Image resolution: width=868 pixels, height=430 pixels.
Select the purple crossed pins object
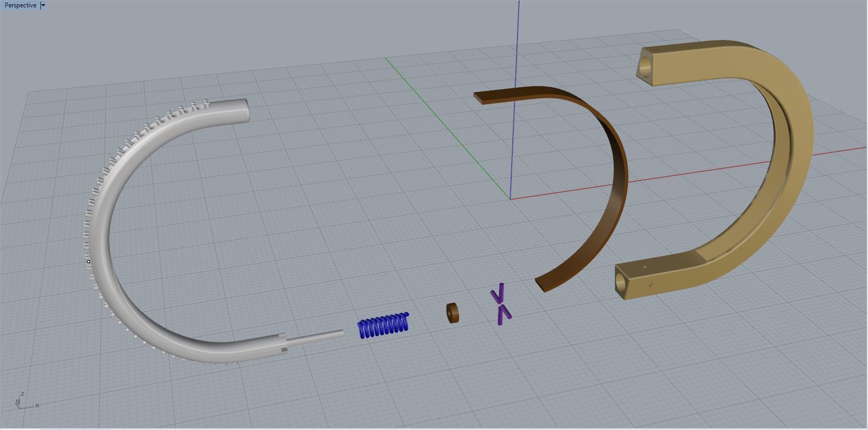pos(501,304)
